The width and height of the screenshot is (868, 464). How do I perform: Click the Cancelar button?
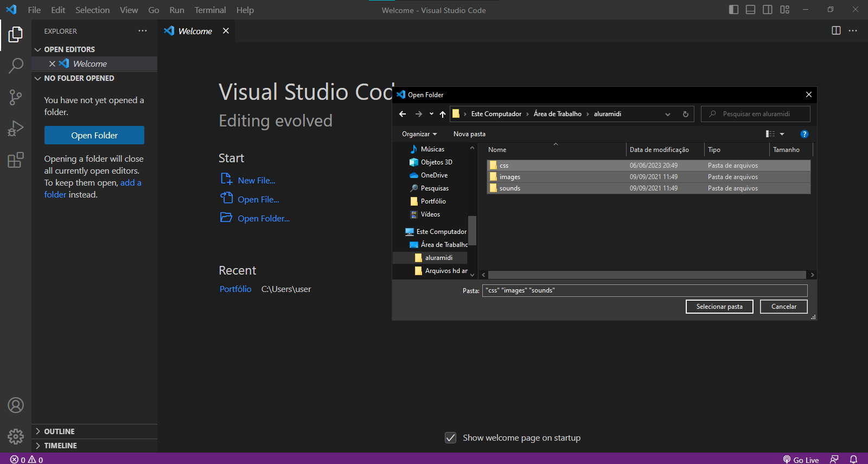pos(784,307)
